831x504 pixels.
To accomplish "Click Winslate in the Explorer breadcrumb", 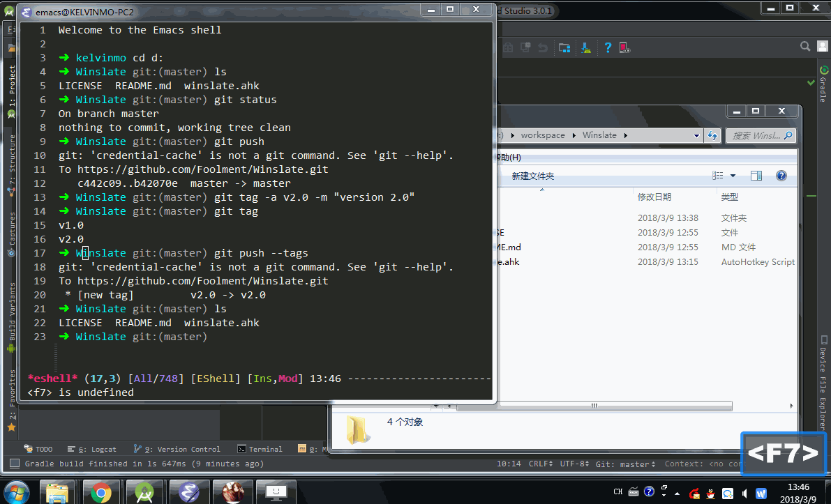I will (599, 135).
